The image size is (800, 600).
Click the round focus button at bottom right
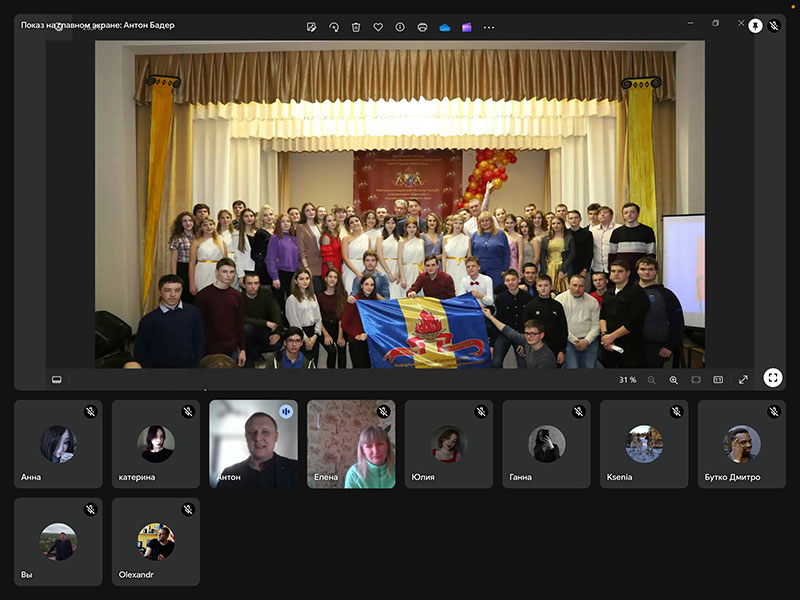tap(773, 378)
